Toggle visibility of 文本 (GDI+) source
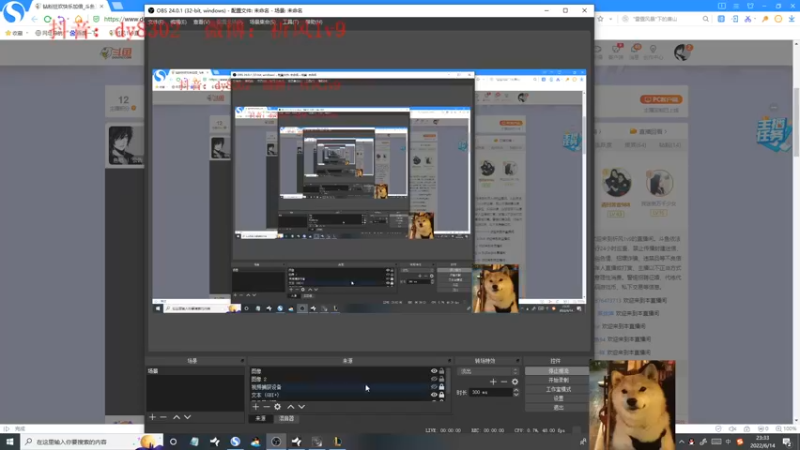Screen dimensions: 800x450 click(x=434, y=395)
